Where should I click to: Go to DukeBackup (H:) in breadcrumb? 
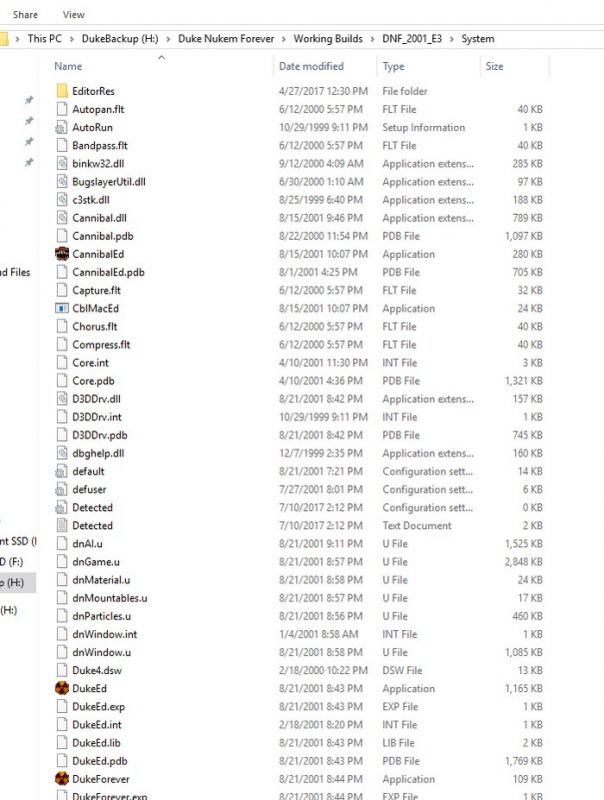pos(120,39)
